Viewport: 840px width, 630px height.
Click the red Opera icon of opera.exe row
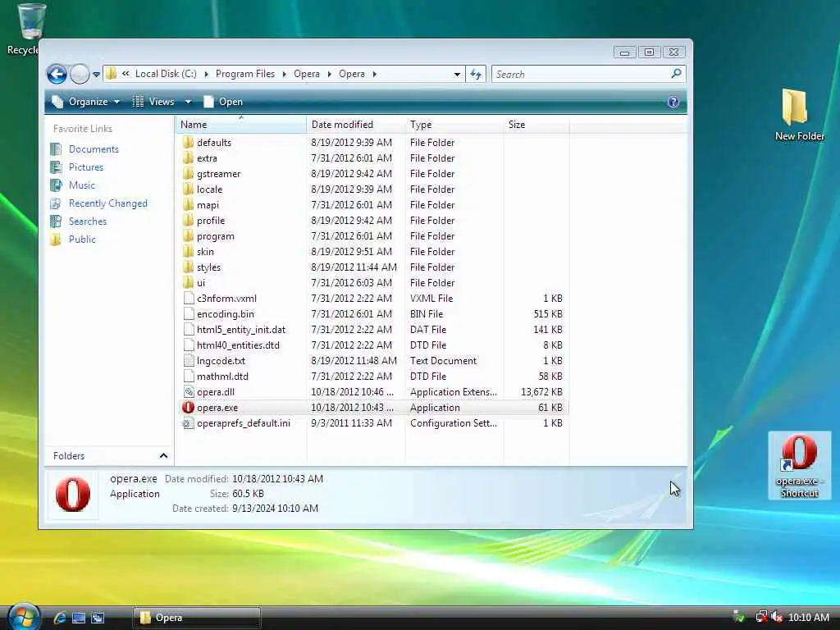point(188,407)
